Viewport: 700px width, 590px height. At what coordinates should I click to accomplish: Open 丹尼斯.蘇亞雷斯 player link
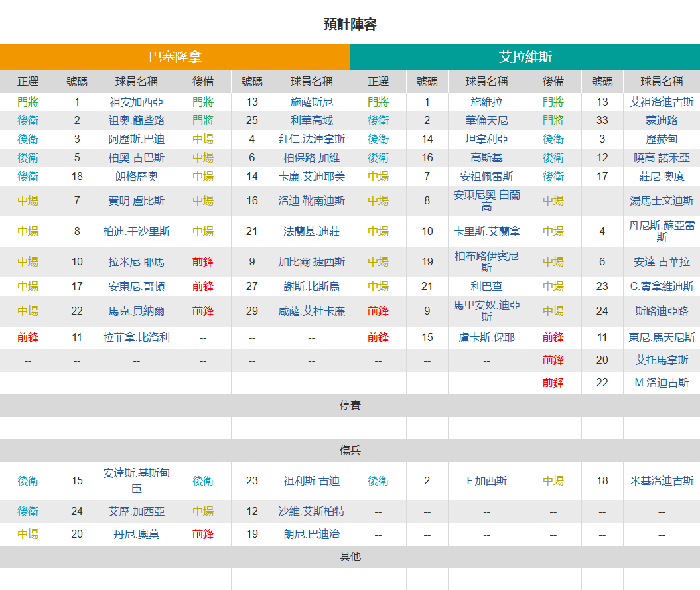click(x=662, y=232)
